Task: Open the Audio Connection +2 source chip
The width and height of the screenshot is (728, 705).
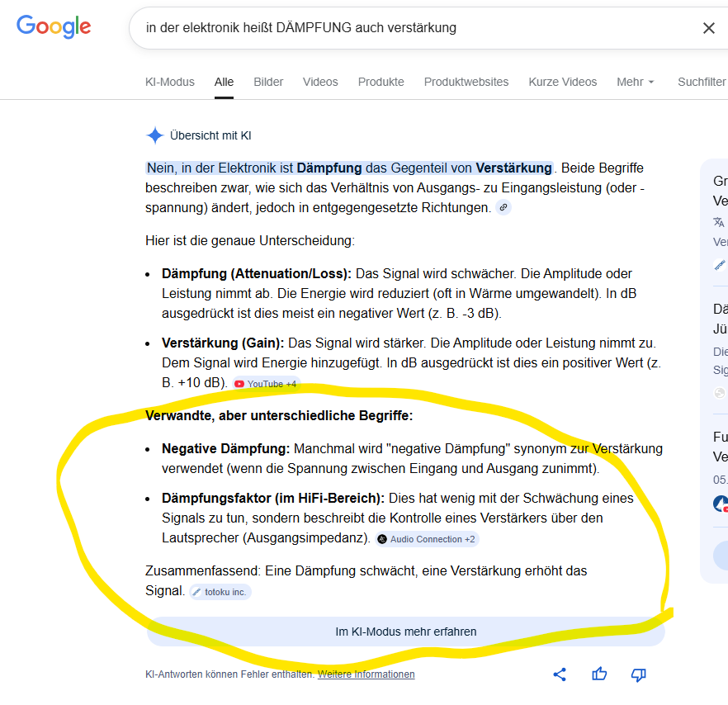Action: pos(427,539)
